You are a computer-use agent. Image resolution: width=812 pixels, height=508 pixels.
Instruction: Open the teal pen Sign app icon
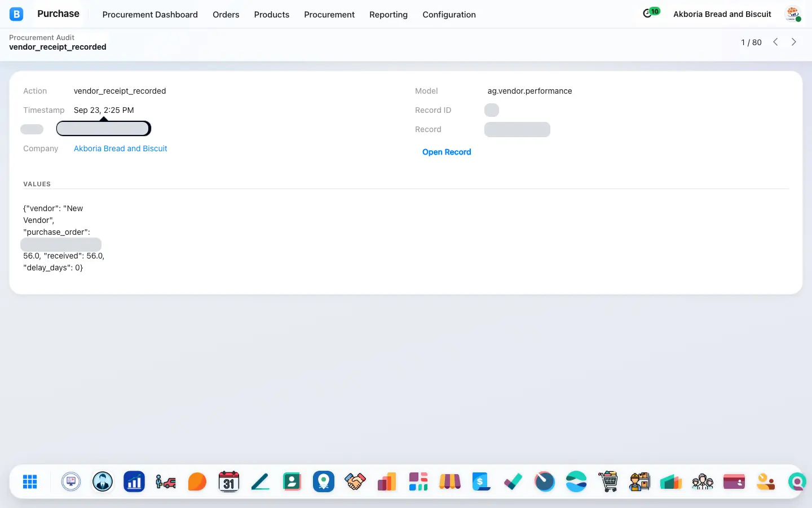click(261, 481)
